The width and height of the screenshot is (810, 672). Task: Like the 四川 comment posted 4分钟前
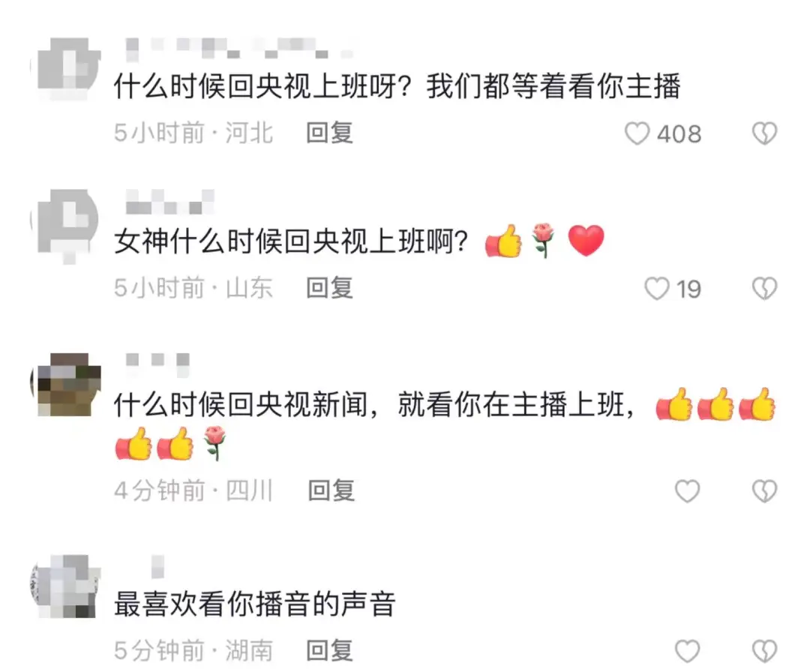tap(688, 490)
